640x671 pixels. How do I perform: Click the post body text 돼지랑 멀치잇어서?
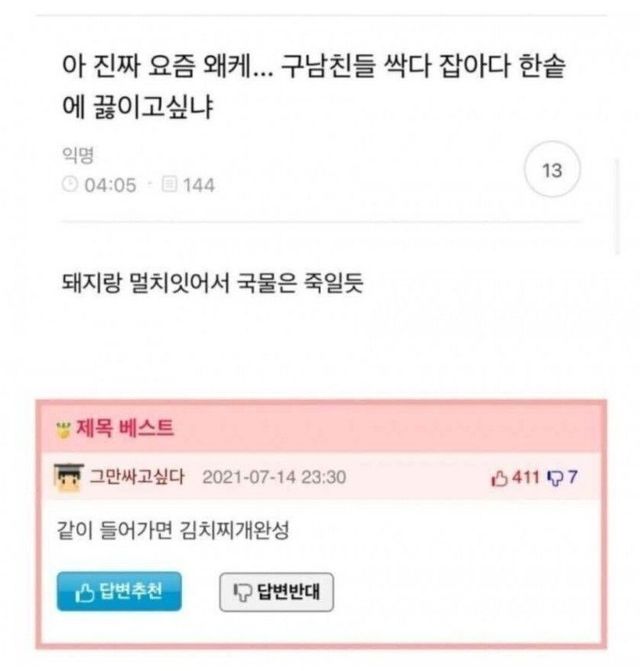[213, 283]
